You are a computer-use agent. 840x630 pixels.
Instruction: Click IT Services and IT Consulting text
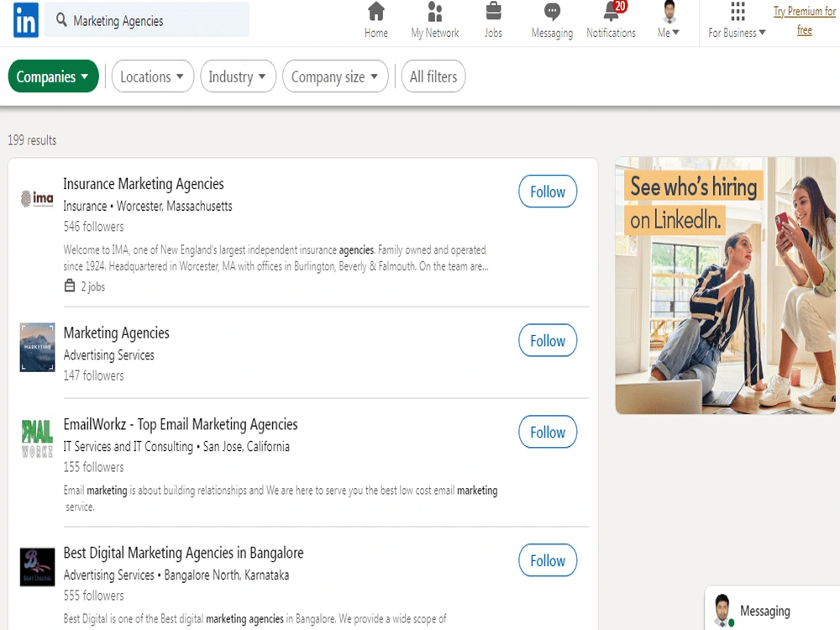[128, 447]
